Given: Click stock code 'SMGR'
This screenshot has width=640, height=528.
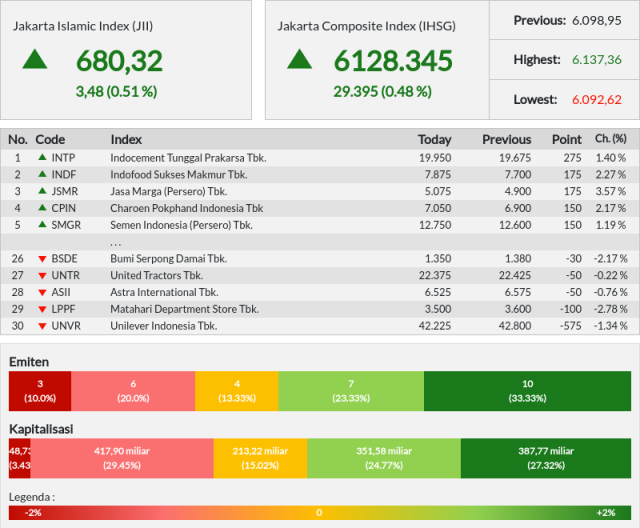Looking at the screenshot, I should pos(66,225).
